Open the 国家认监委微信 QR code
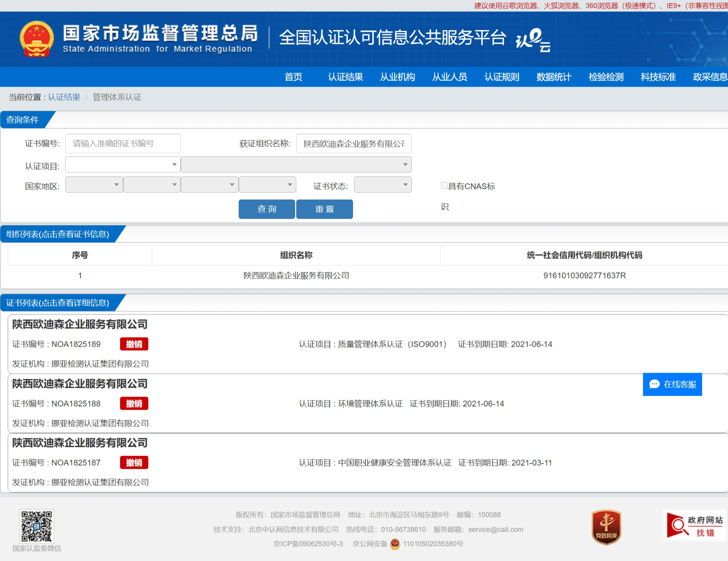Viewport: 728px width, 561px height. point(37,526)
